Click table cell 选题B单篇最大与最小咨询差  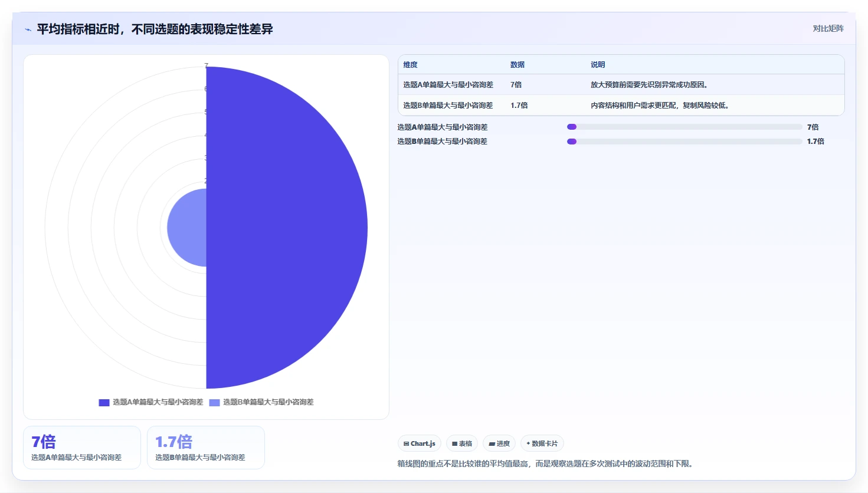click(x=448, y=106)
